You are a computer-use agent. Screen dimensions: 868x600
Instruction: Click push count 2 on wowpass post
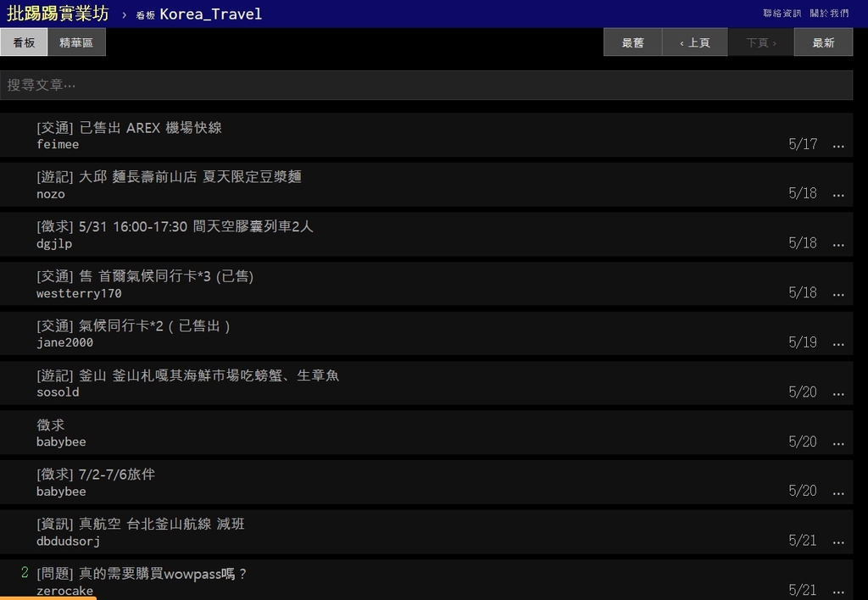point(25,573)
